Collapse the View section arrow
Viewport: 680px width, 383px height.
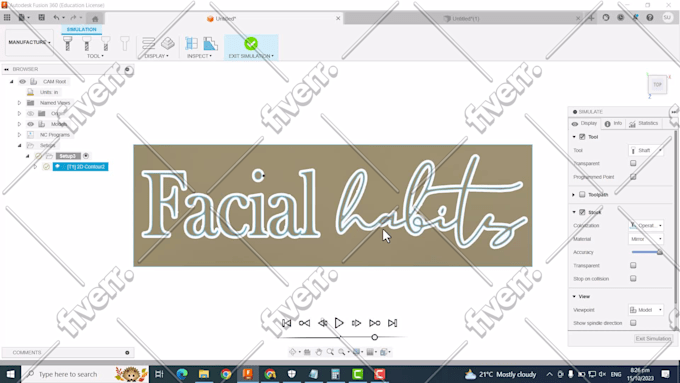(x=574, y=297)
